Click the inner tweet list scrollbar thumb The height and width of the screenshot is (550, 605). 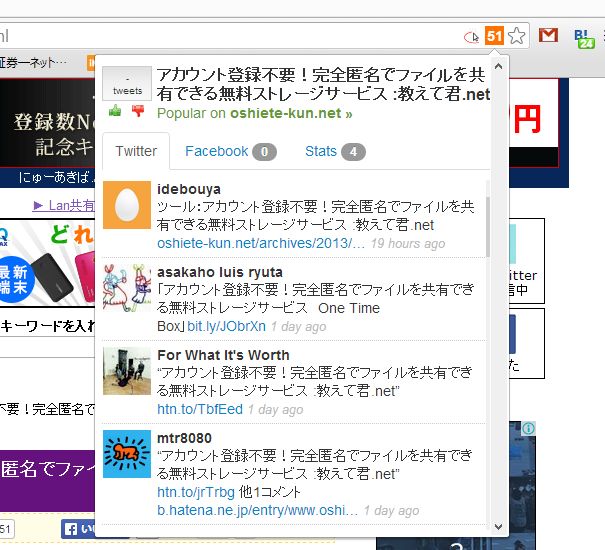pyautogui.click(x=488, y=227)
